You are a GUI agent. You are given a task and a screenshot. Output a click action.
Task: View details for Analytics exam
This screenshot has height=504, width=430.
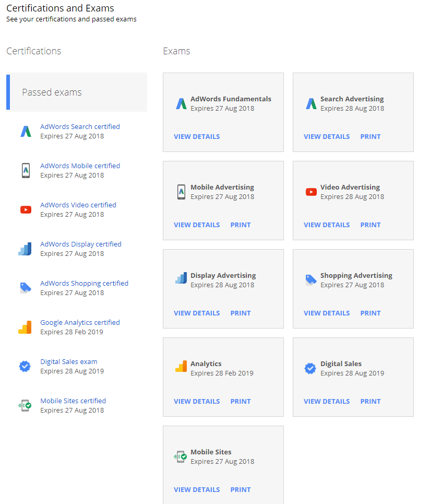[x=197, y=402]
